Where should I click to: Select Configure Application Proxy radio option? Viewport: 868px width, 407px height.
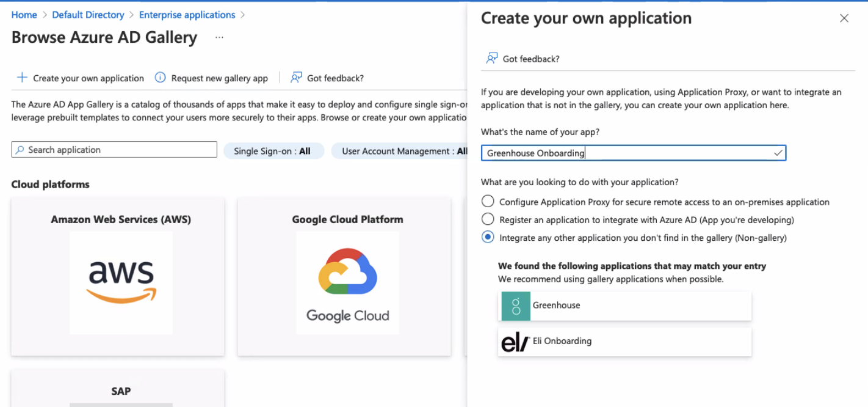(488, 202)
